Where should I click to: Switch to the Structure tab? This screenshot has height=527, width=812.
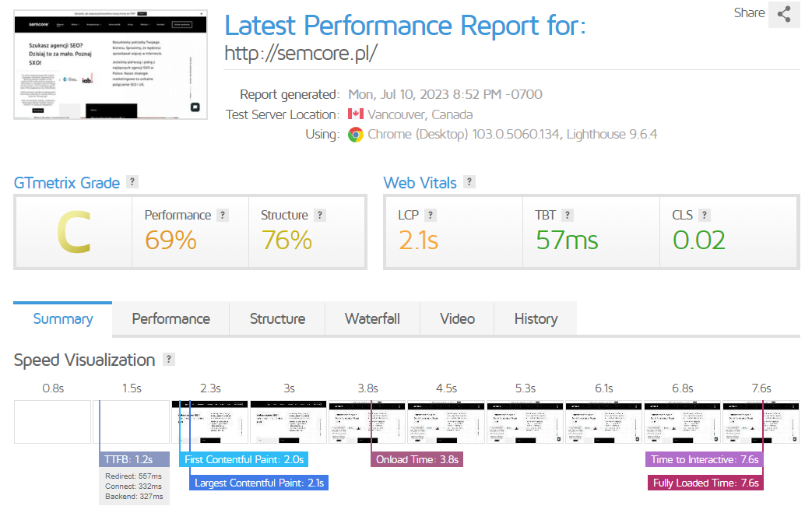pos(278,318)
